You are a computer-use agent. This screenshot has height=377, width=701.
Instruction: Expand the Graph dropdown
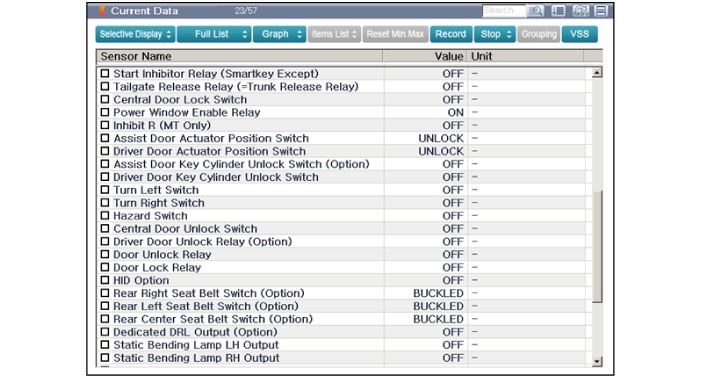click(x=279, y=34)
